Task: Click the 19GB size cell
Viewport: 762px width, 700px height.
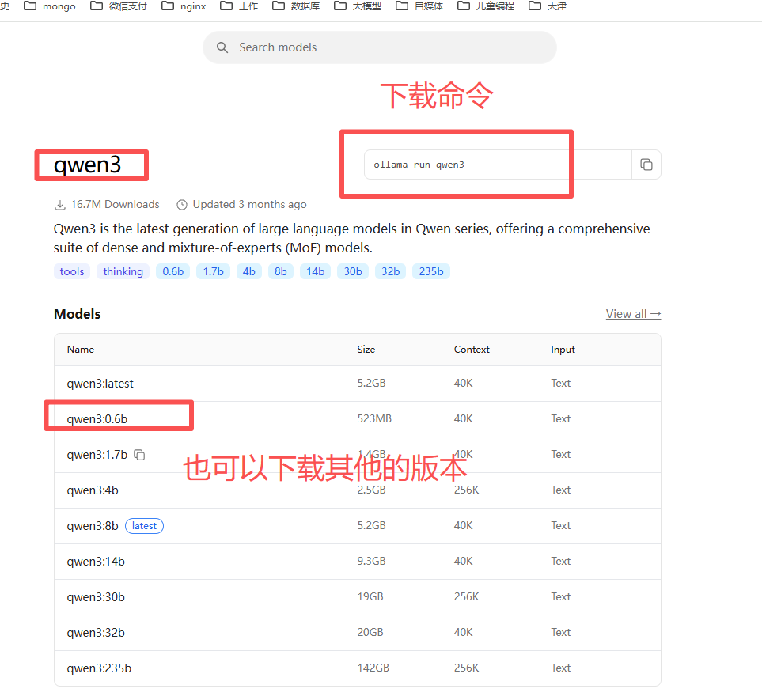Action: tap(370, 596)
